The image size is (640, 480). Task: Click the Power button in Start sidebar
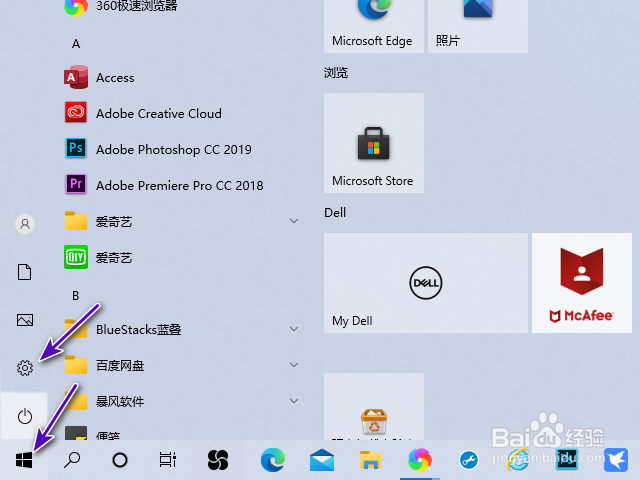pyautogui.click(x=24, y=416)
